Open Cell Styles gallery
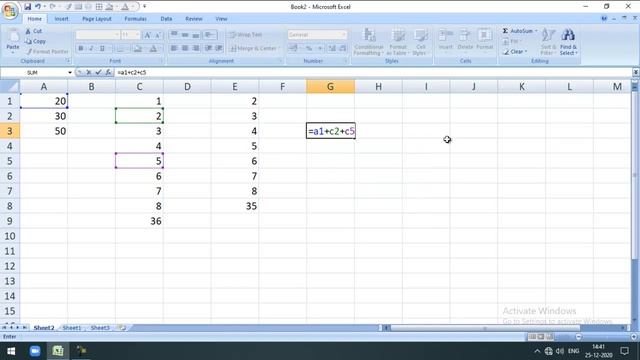Screen dimensions: 640x360 (x=420, y=42)
